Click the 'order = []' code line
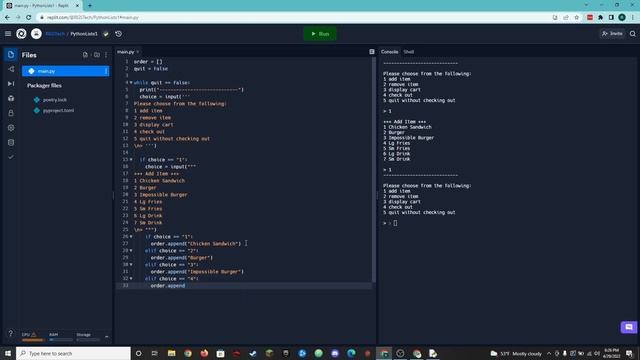This screenshot has height=360, width=640. [148, 62]
